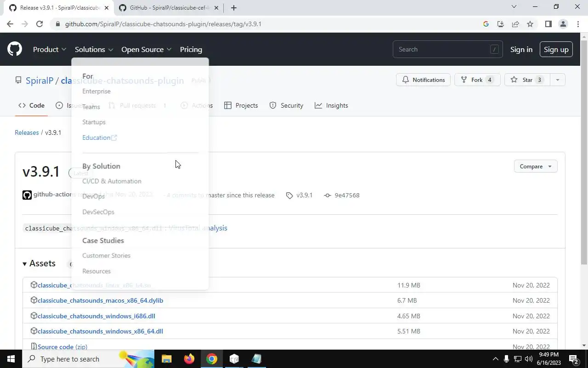Star the repository
Image resolution: width=588 pixels, height=368 pixels.
tap(527, 80)
